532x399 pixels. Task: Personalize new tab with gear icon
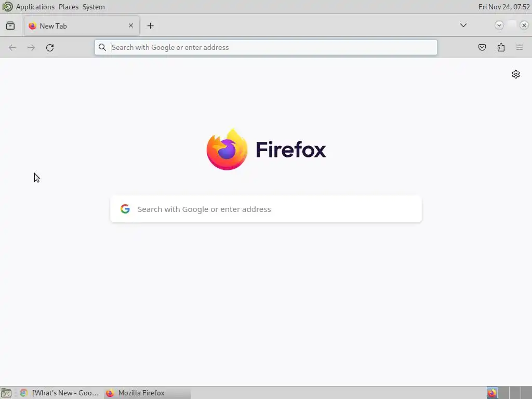516,74
